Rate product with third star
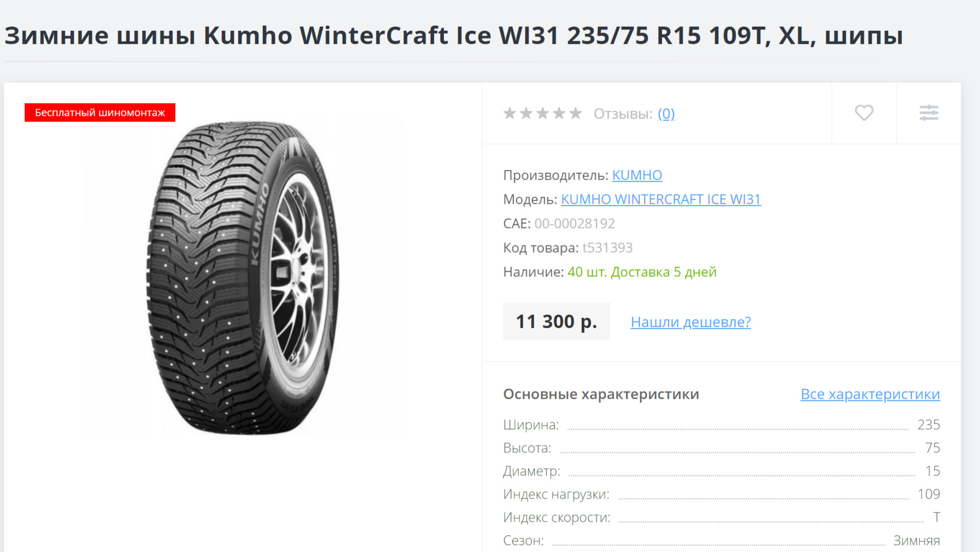Screen dimensions: 980x552 point(542,113)
